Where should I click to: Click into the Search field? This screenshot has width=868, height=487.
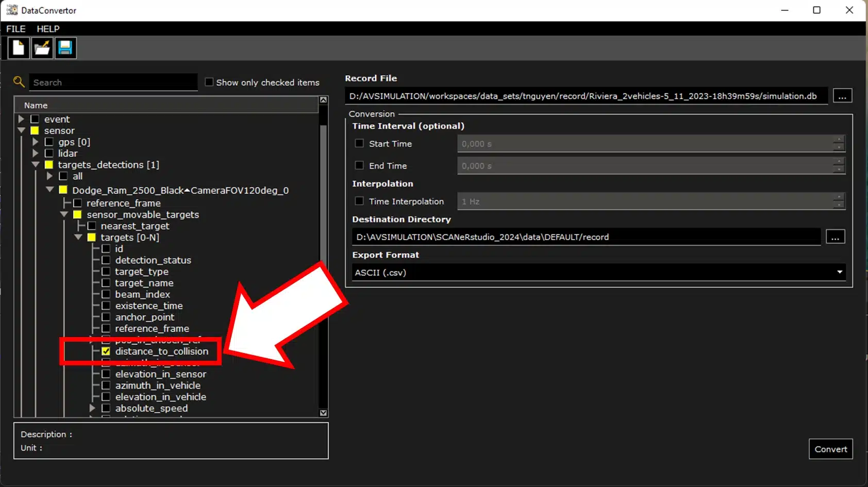pyautogui.click(x=113, y=82)
